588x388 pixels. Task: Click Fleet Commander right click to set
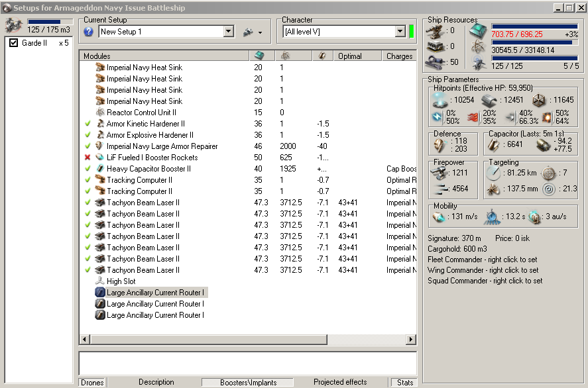(x=482, y=260)
